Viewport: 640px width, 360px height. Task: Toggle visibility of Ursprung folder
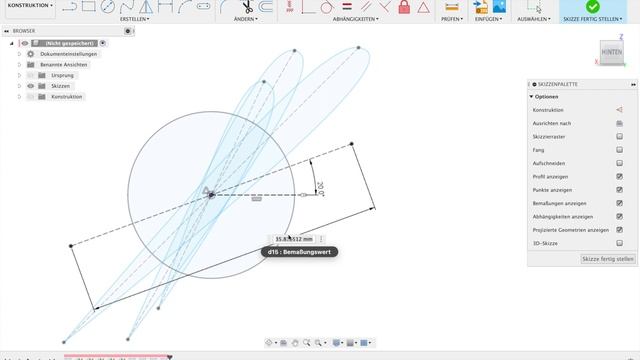(31, 75)
